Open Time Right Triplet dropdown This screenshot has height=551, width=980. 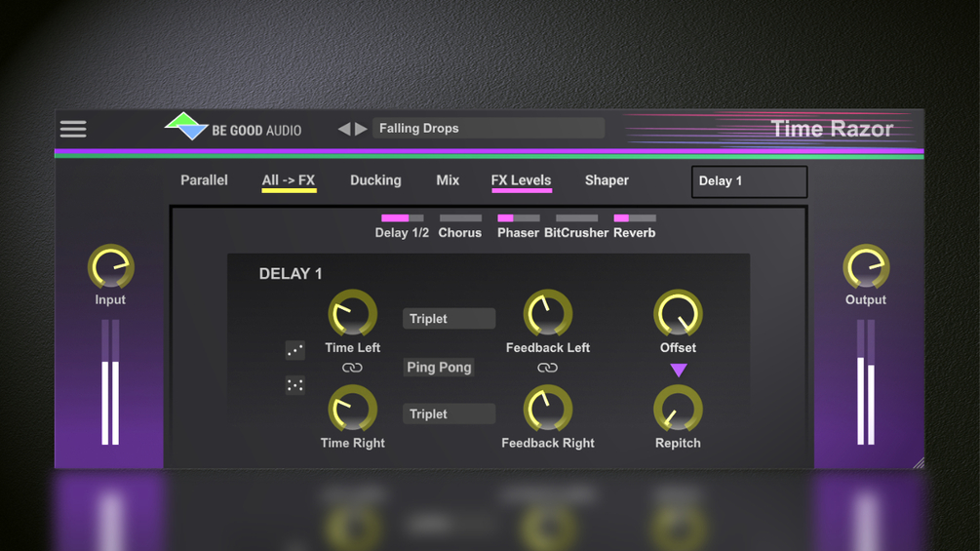click(449, 414)
